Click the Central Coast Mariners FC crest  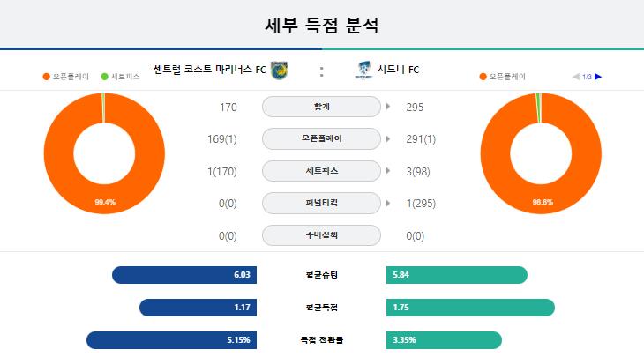point(280,71)
